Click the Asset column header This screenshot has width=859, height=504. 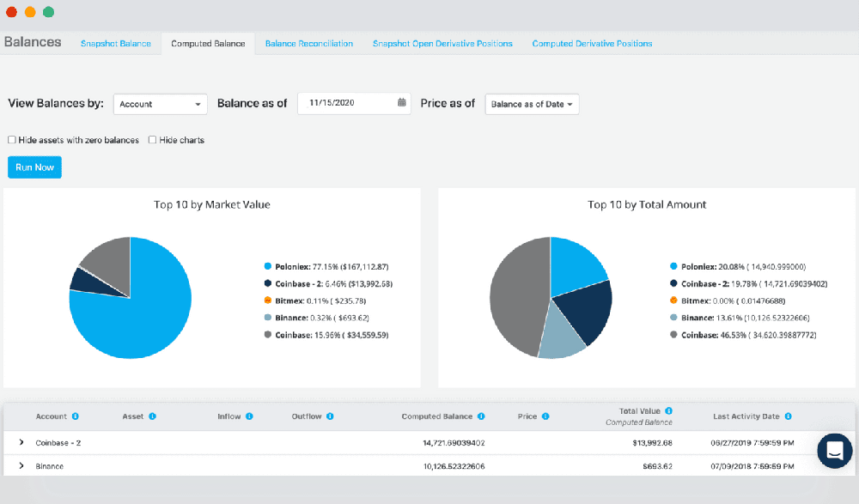[133, 416]
